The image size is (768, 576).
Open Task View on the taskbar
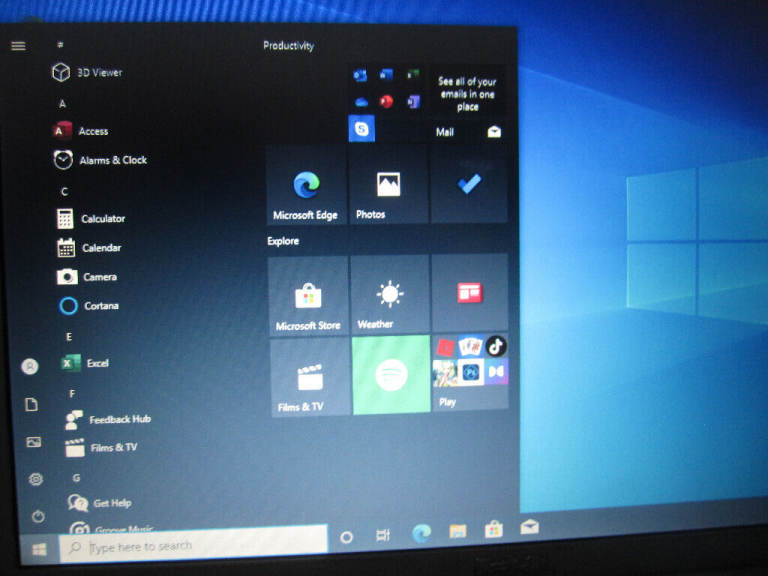[382, 536]
